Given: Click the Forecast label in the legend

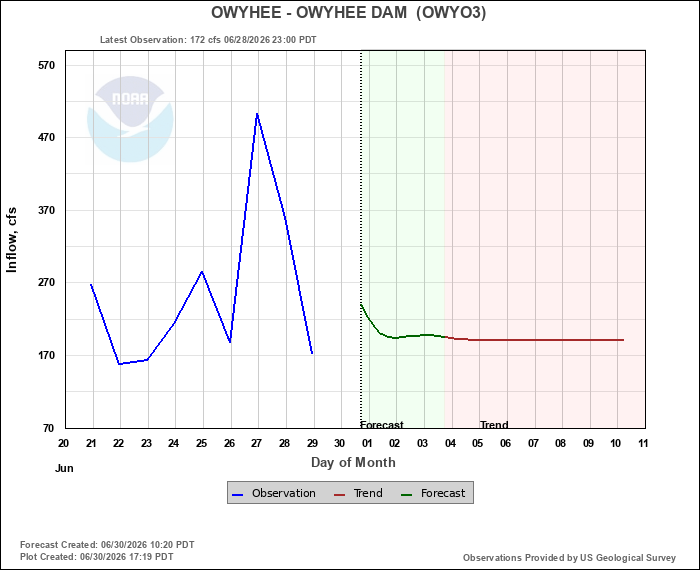Looking at the screenshot, I should point(443,493).
